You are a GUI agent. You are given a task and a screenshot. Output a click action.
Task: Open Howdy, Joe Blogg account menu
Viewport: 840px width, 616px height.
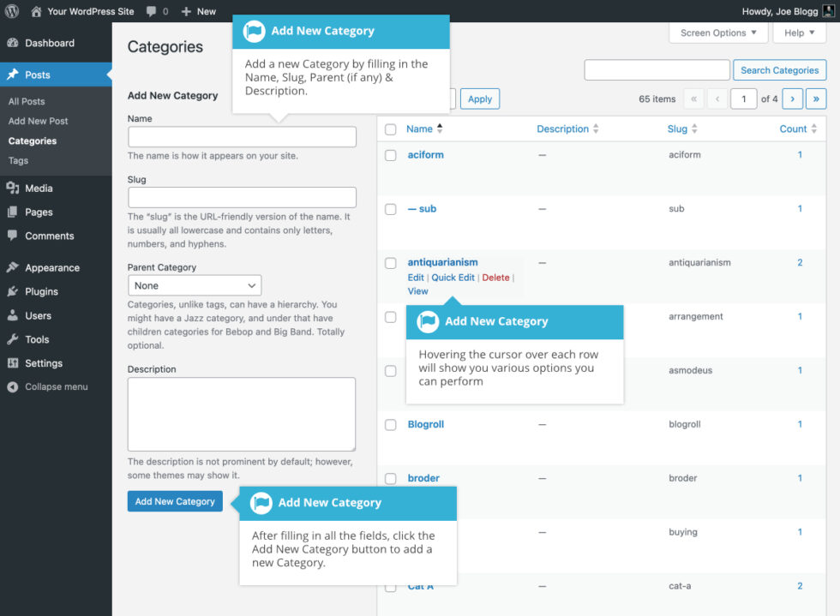[x=788, y=11]
